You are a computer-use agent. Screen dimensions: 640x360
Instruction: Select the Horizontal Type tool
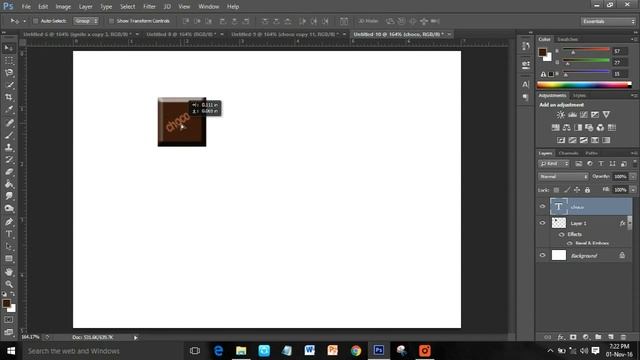9,234
